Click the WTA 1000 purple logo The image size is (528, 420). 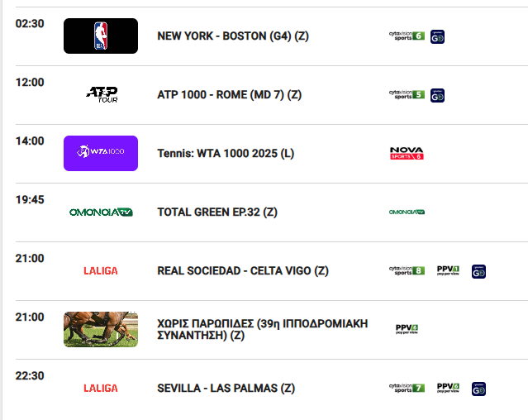point(101,153)
